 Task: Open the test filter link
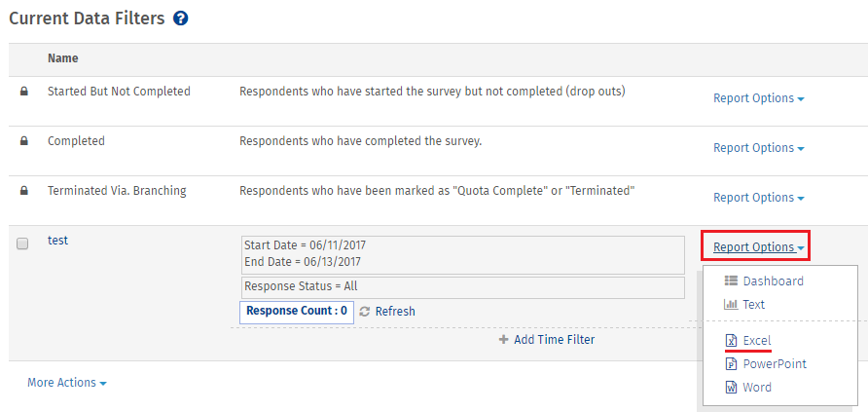[x=57, y=241]
